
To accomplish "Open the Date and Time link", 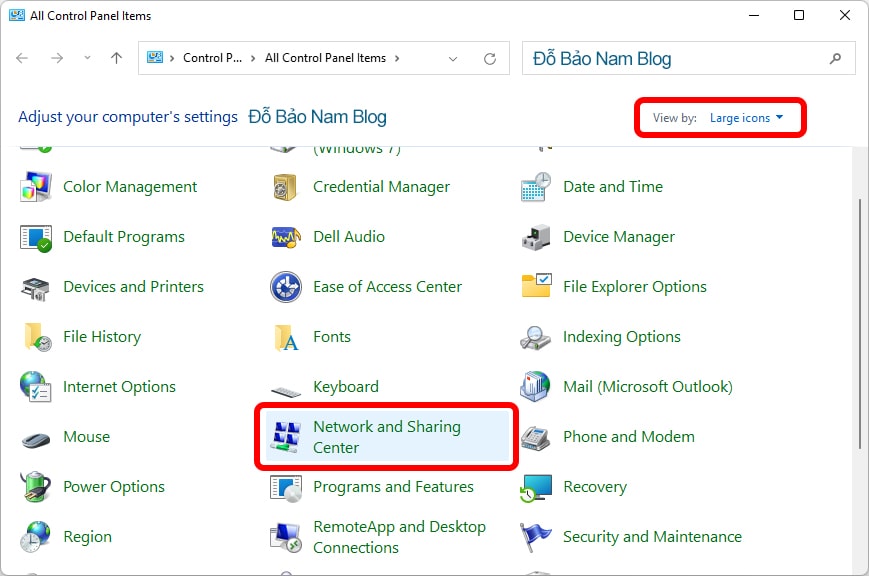I will (613, 187).
